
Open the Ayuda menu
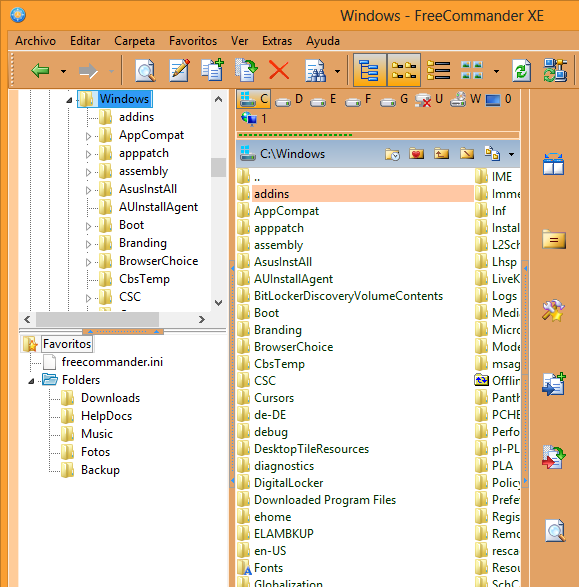click(x=323, y=41)
